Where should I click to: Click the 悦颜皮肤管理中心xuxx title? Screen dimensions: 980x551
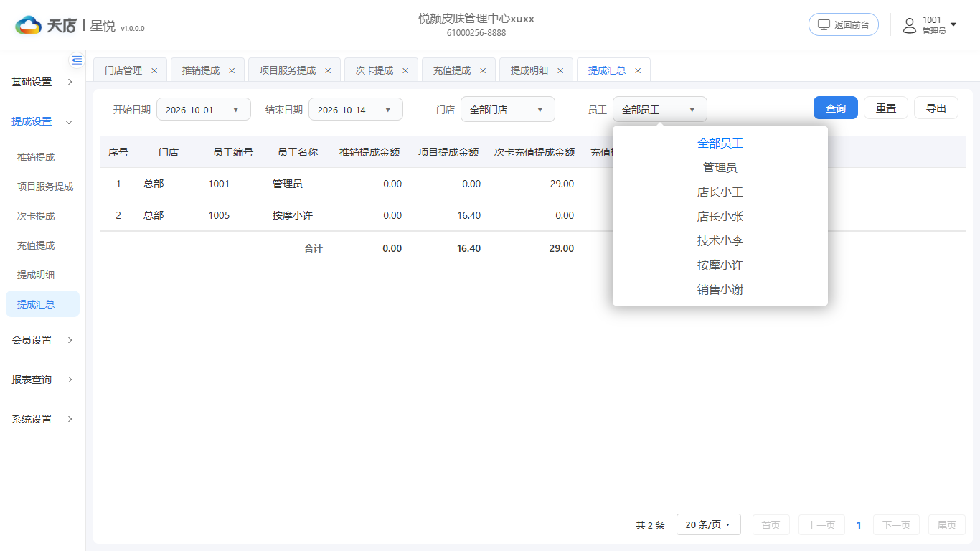coord(476,19)
